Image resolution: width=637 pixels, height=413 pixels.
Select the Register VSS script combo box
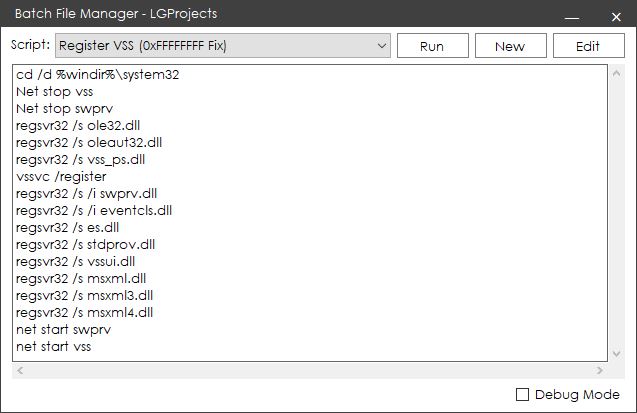click(x=223, y=45)
